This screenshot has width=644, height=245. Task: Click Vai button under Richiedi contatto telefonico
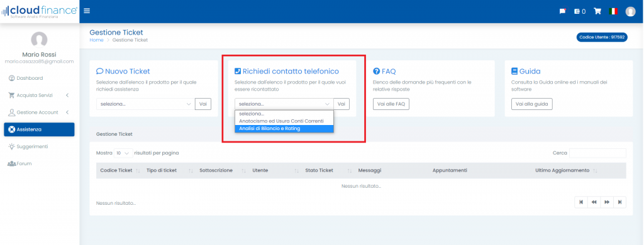pyautogui.click(x=341, y=104)
